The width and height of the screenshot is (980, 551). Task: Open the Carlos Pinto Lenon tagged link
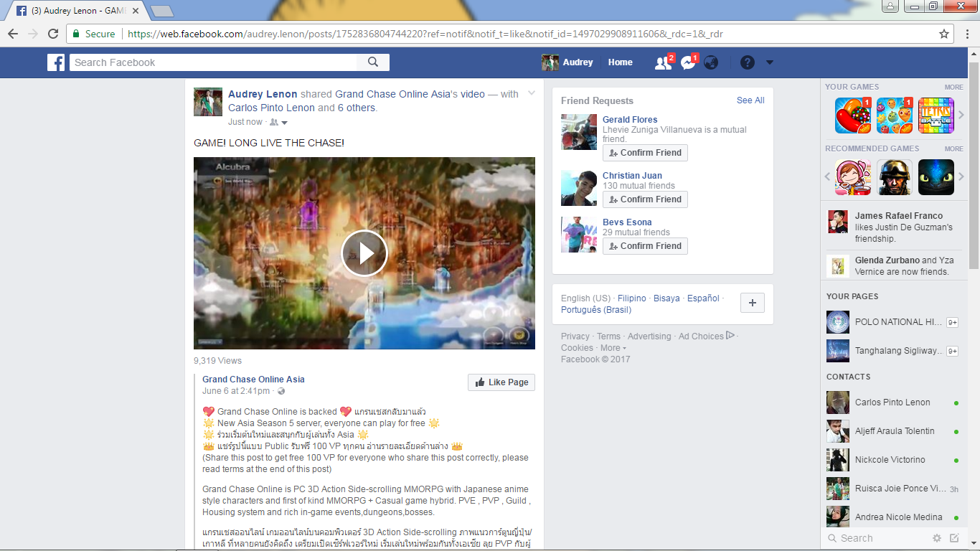271,108
